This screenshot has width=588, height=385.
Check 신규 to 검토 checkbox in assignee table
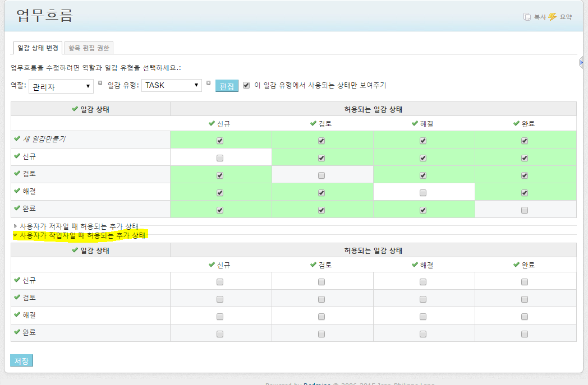(x=321, y=282)
